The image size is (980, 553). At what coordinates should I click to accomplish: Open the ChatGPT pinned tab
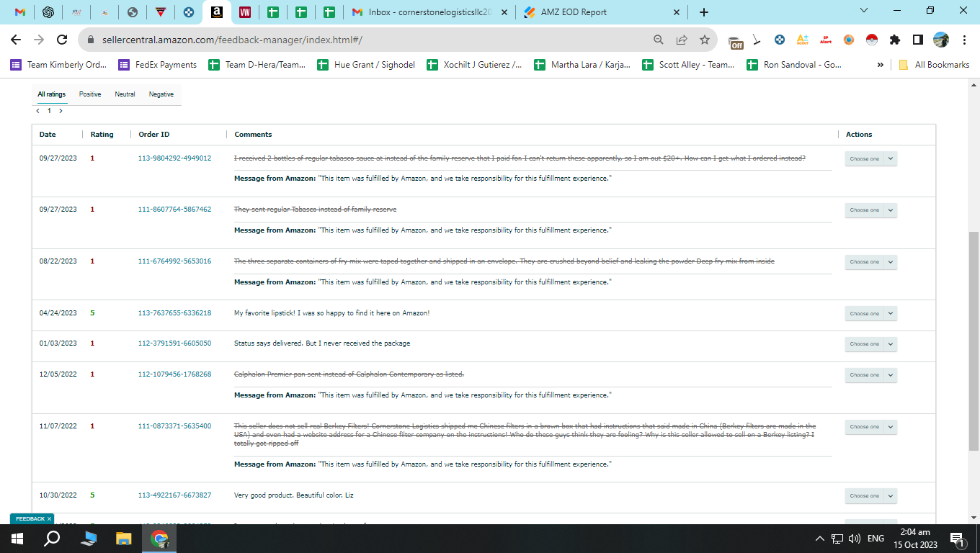tap(48, 12)
